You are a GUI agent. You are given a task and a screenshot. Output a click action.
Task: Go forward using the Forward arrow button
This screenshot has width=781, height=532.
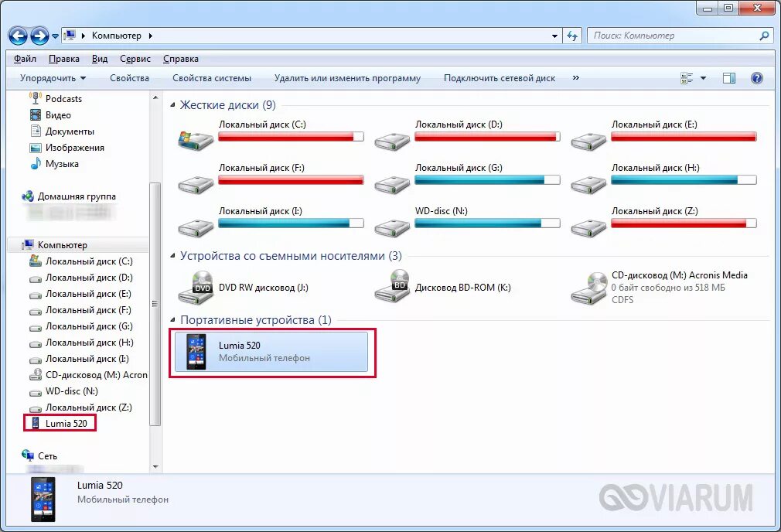coord(40,36)
